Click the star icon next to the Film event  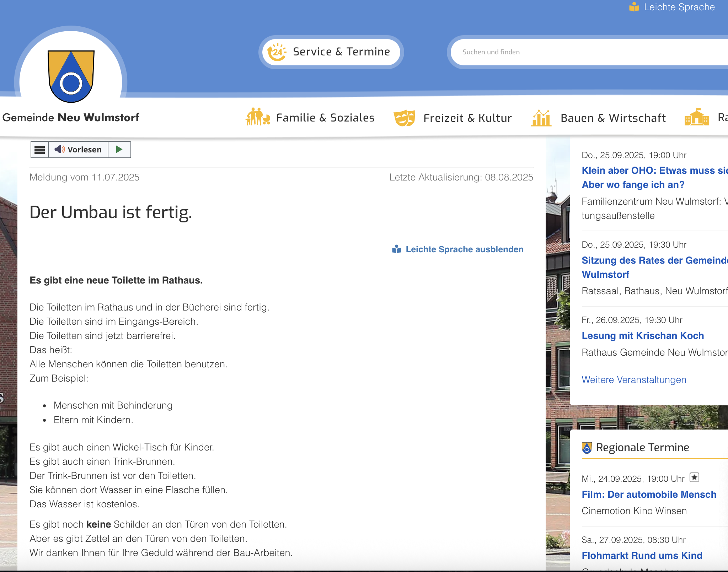(694, 478)
